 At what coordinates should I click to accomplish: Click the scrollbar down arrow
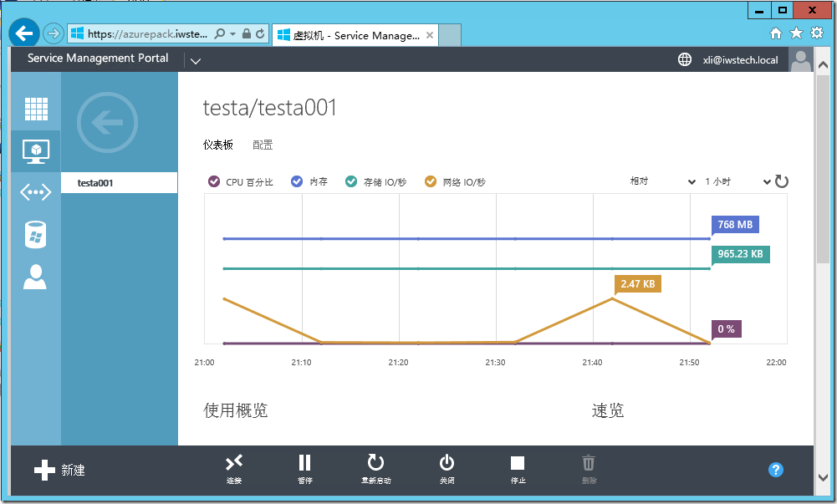pos(823,478)
